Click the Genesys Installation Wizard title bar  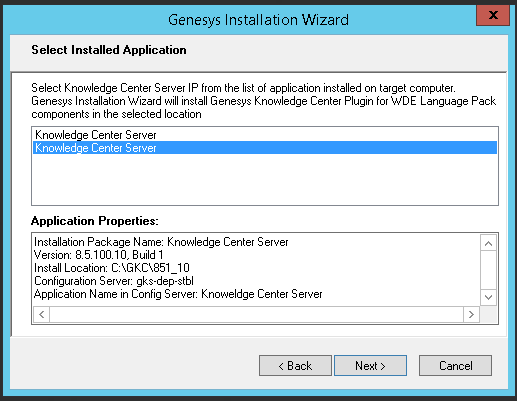coord(258,20)
